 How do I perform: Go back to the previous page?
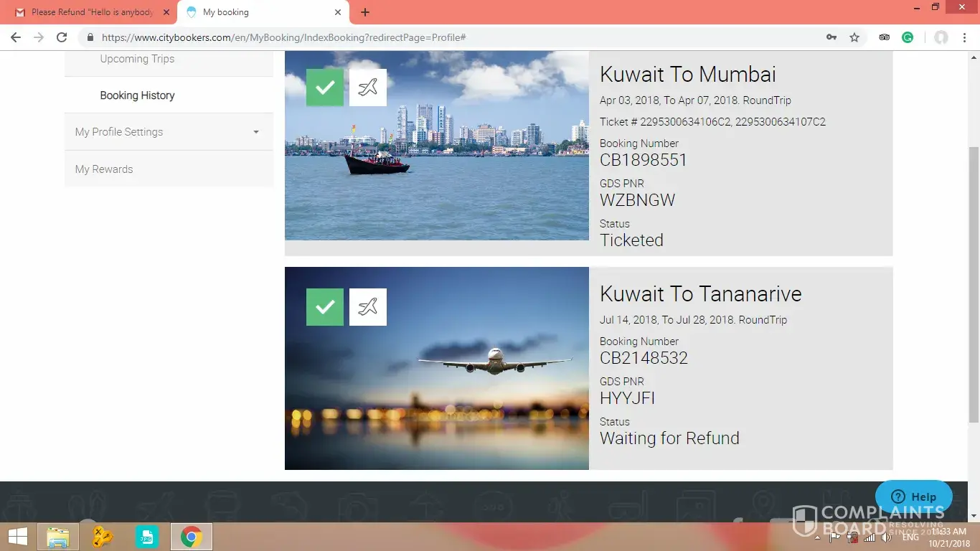click(x=16, y=37)
